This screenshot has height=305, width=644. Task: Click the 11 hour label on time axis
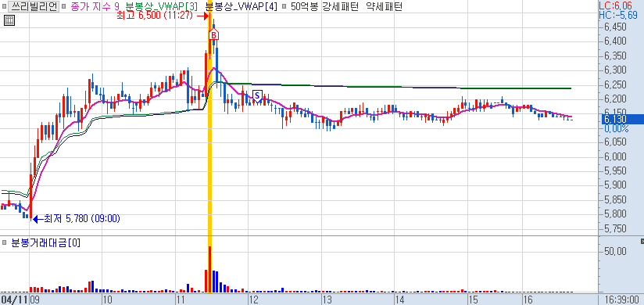point(181,300)
